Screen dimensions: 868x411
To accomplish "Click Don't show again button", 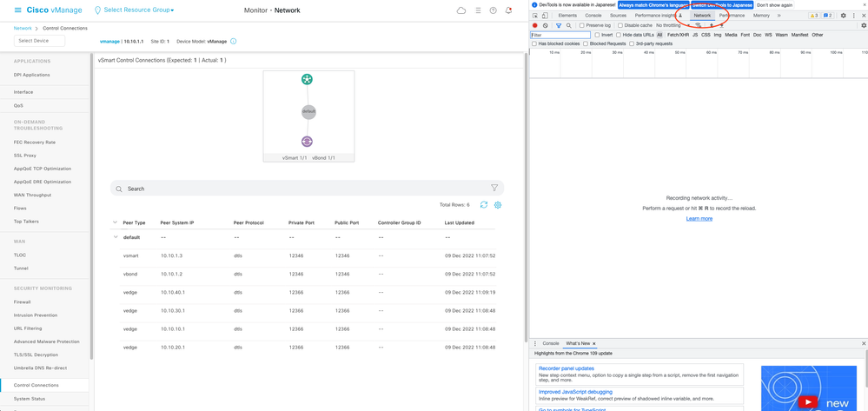I will point(774,4).
